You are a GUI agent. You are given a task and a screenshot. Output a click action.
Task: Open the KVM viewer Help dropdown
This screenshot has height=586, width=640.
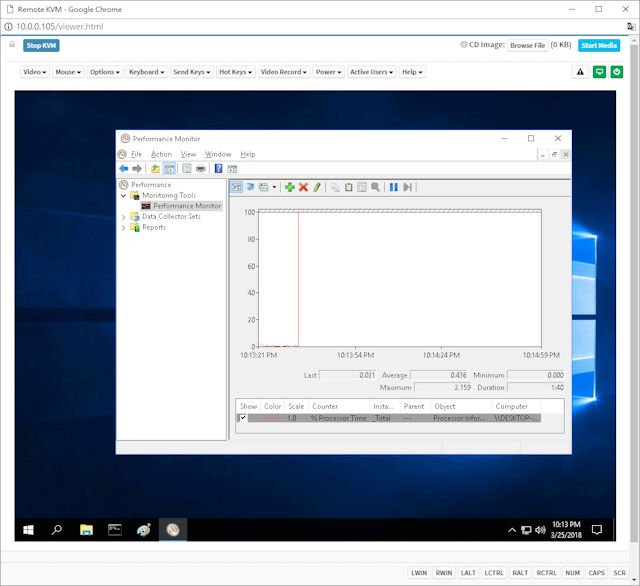[x=412, y=72]
